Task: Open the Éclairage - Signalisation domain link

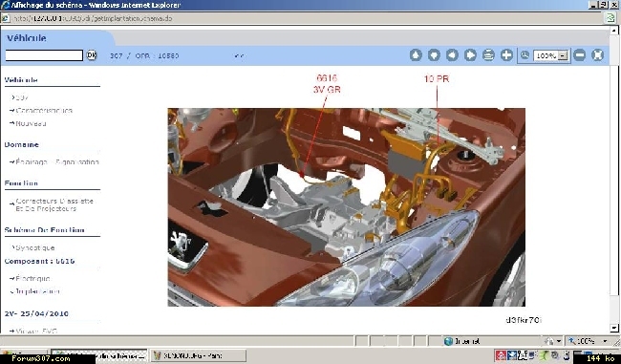Action: (57, 161)
